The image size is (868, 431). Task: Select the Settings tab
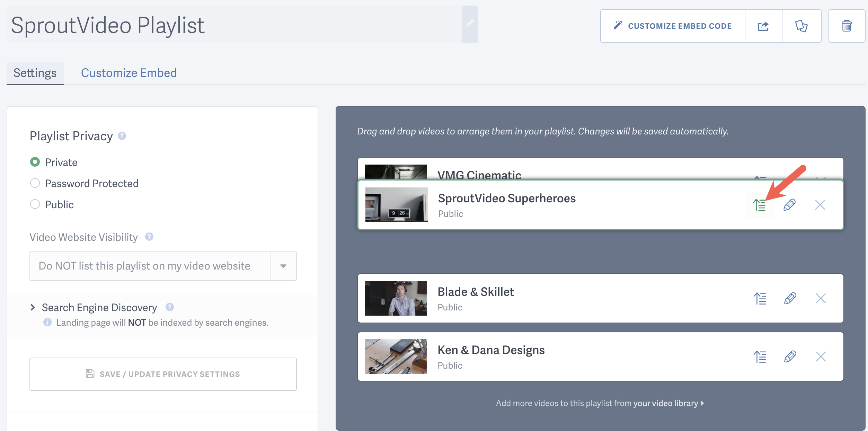[35, 73]
